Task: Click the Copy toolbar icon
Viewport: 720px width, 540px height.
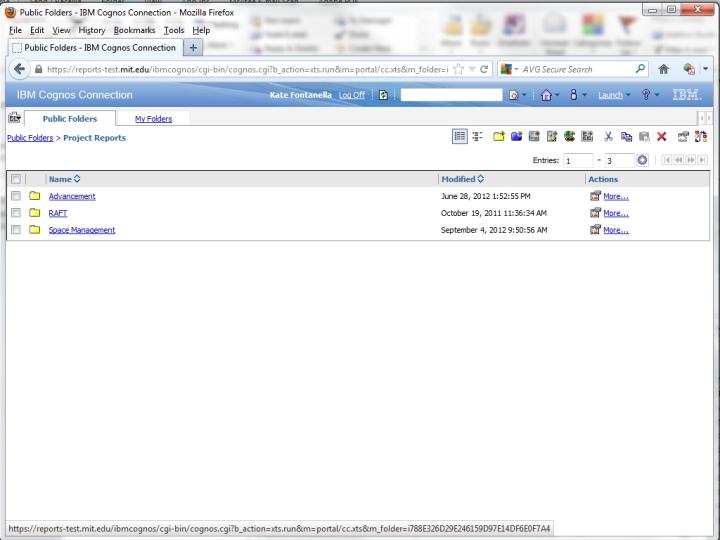Action: point(626,137)
